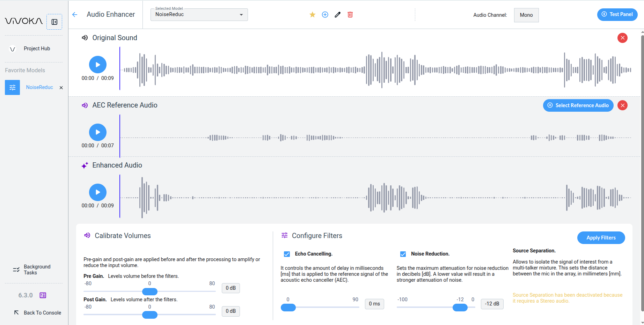Screen dimensions: 644x325
Task: Click the Post Gain 0 dB field
Action: pyautogui.click(x=231, y=311)
